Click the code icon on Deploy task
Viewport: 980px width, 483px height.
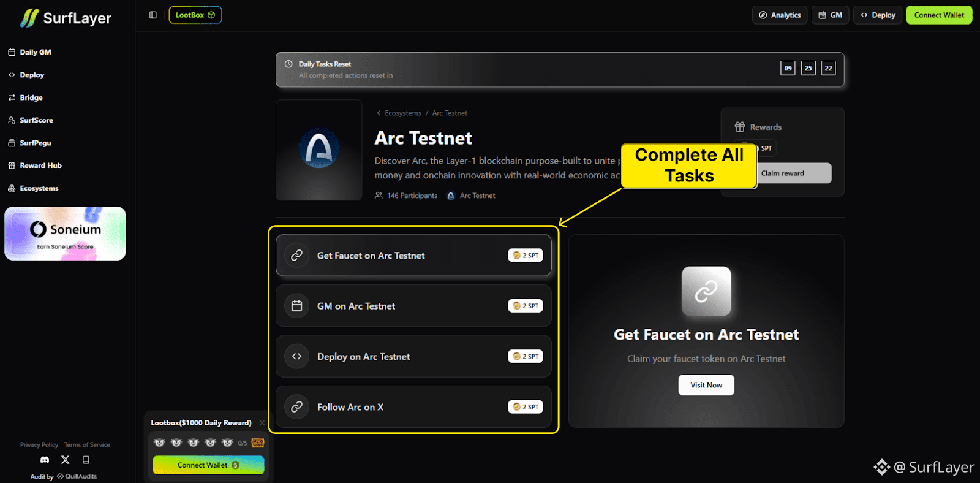[x=296, y=356]
